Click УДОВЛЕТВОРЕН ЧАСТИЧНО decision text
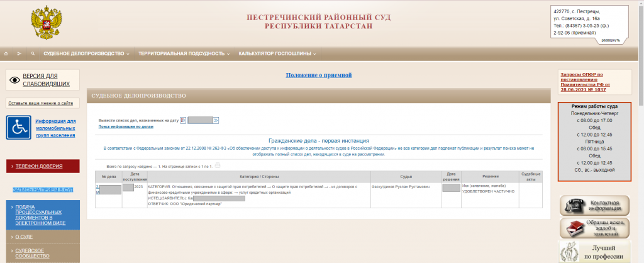Image resolution: width=644 pixels, height=263 pixels. click(488, 192)
